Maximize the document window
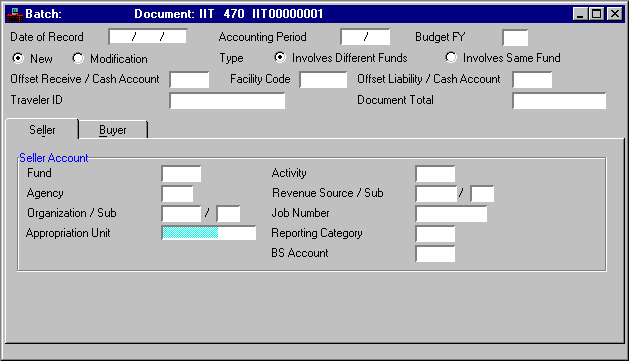The height and width of the screenshot is (361, 629). [x=597, y=14]
